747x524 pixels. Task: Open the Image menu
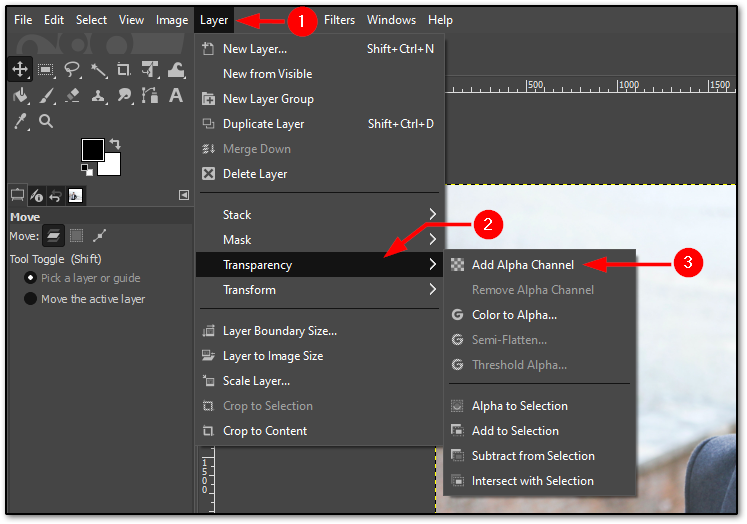point(172,20)
